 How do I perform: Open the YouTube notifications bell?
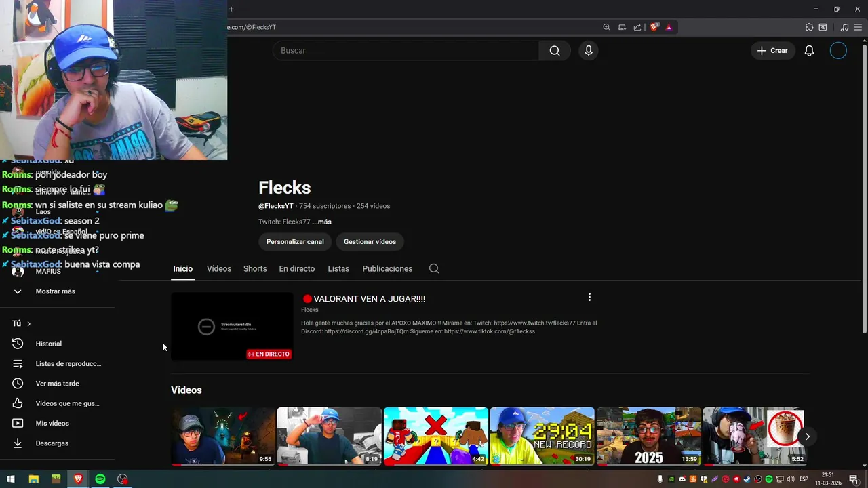tap(809, 51)
